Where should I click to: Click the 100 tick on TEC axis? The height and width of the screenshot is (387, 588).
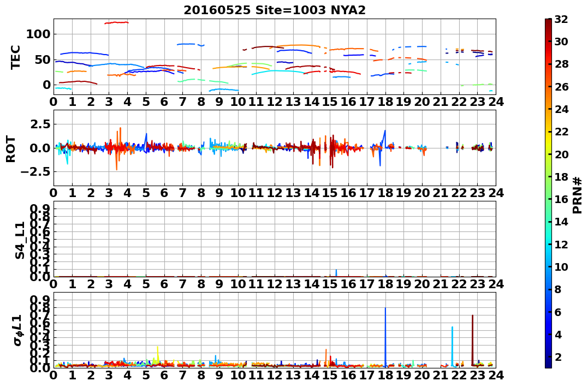[38, 34]
